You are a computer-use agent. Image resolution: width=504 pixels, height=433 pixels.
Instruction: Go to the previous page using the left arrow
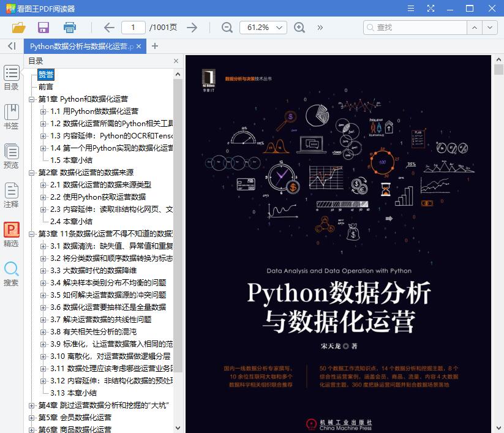pyautogui.click(x=109, y=28)
